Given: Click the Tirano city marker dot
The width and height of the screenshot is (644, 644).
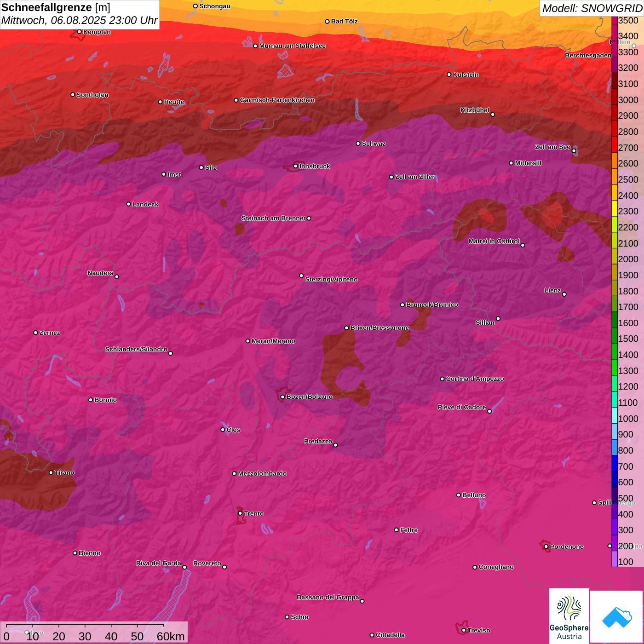Looking at the screenshot, I should tap(51, 472).
